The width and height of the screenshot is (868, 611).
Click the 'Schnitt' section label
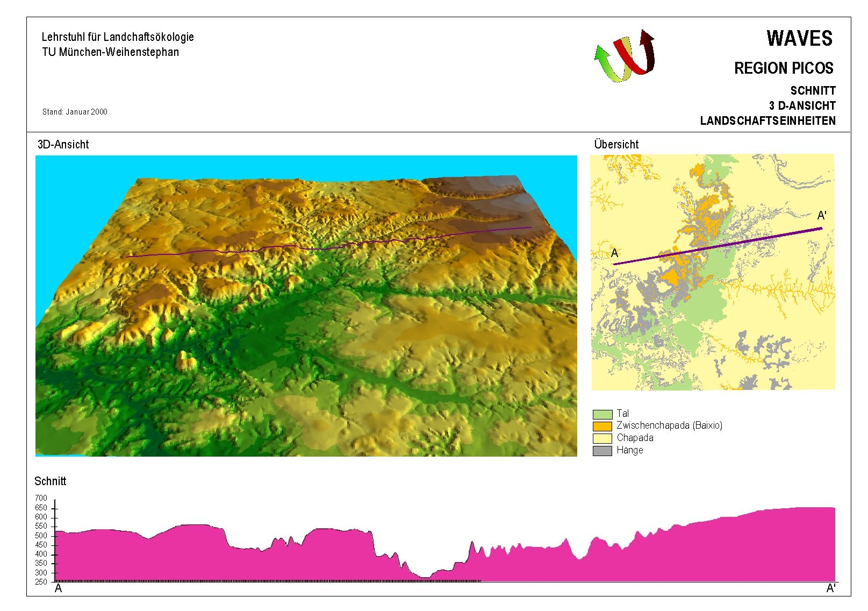click(50, 481)
